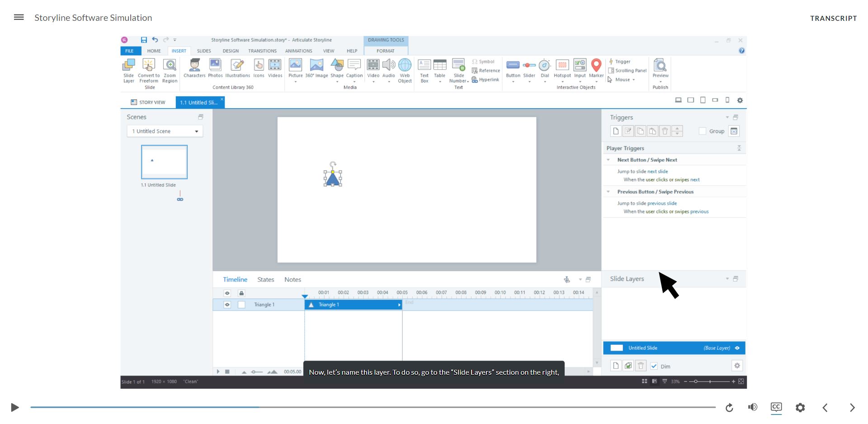The image size is (868, 424).
Task: Collapse the Next Button / Swipe Next trigger
Action: [x=608, y=160]
